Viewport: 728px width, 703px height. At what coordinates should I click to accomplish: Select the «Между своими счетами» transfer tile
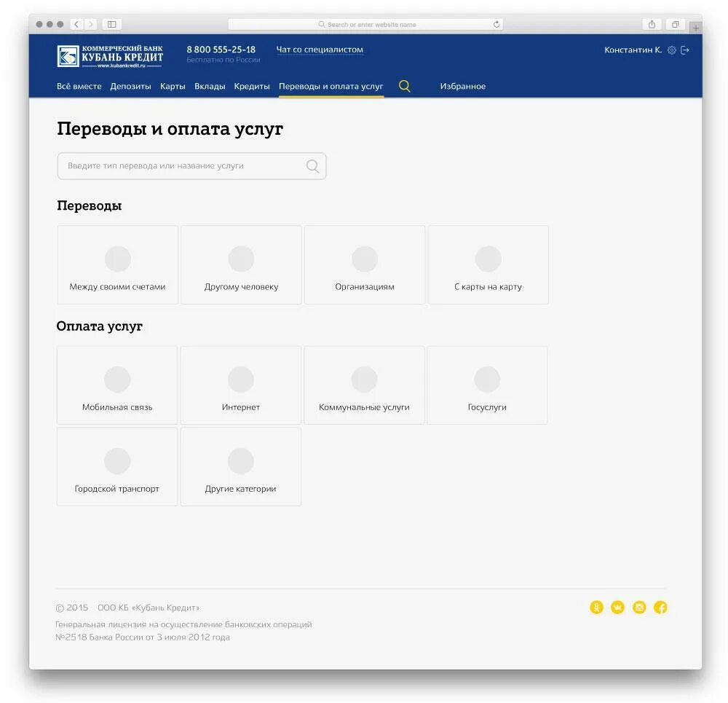click(x=116, y=264)
